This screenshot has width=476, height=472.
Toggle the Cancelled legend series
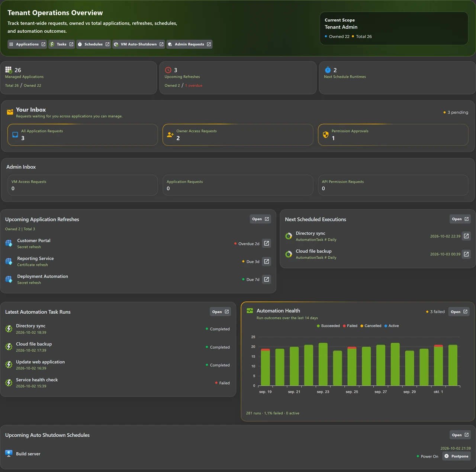371,326
